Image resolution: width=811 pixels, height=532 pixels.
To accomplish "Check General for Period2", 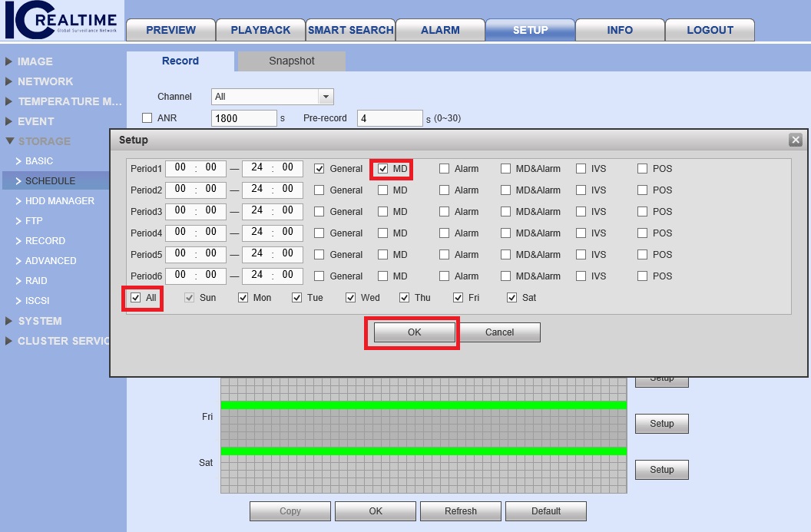I will pos(319,190).
